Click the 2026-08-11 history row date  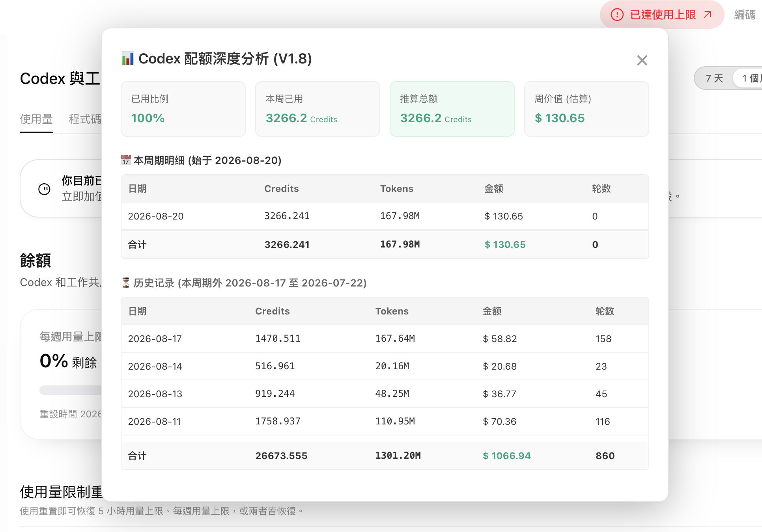pyautogui.click(x=155, y=421)
